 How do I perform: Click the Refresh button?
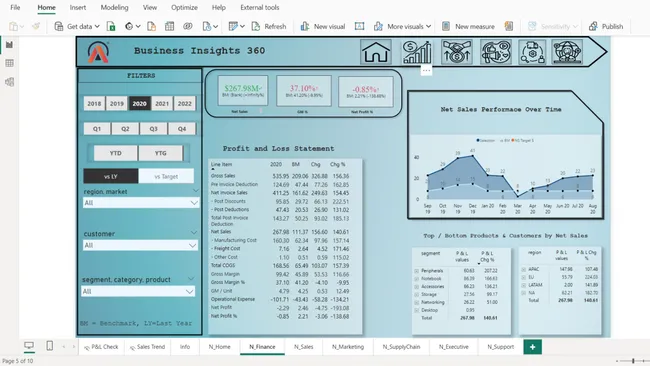tap(269, 27)
